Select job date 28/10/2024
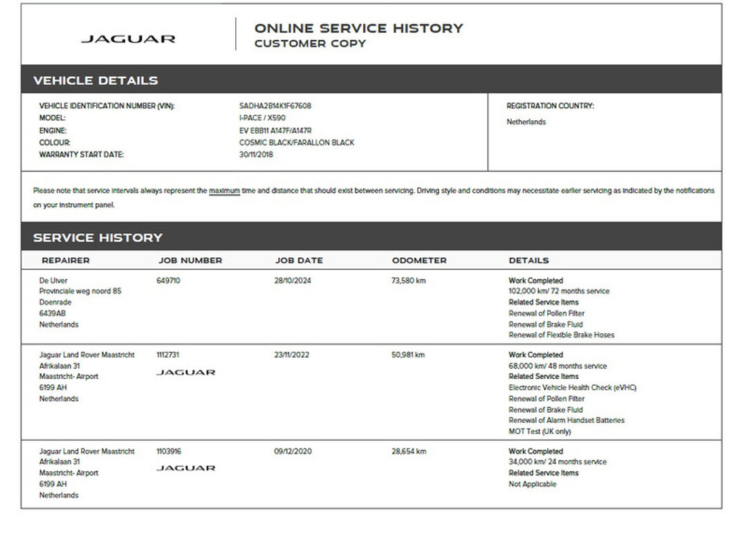This screenshot has height=560, width=747. click(x=293, y=281)
